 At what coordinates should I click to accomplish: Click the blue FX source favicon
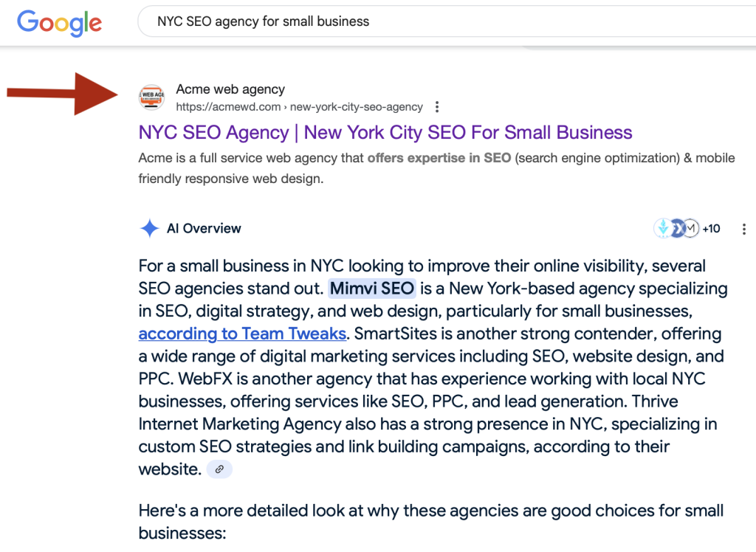point(678,228)
